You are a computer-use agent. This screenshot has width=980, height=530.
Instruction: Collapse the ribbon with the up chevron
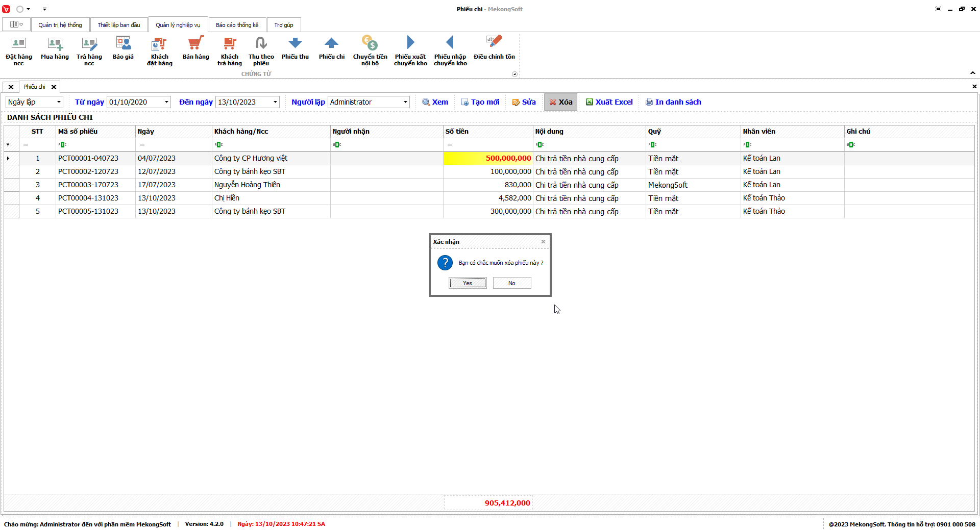(x=973, y=73)
